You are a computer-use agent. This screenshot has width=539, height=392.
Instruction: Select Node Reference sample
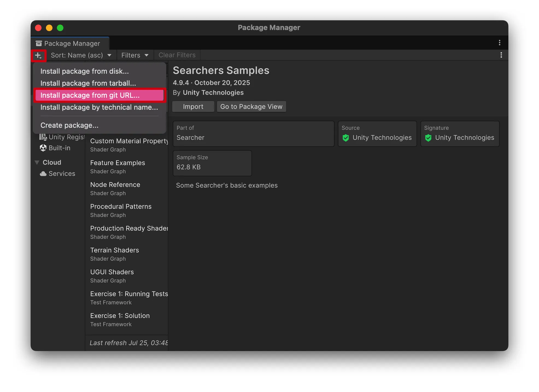pyautogui.click(x=127, y=189)
